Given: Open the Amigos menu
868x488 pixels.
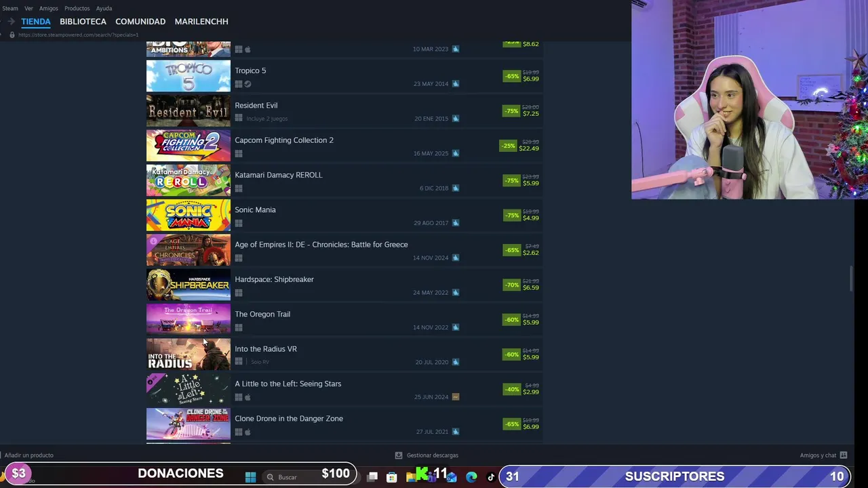Looking at the screenshot, I should 49,8.
